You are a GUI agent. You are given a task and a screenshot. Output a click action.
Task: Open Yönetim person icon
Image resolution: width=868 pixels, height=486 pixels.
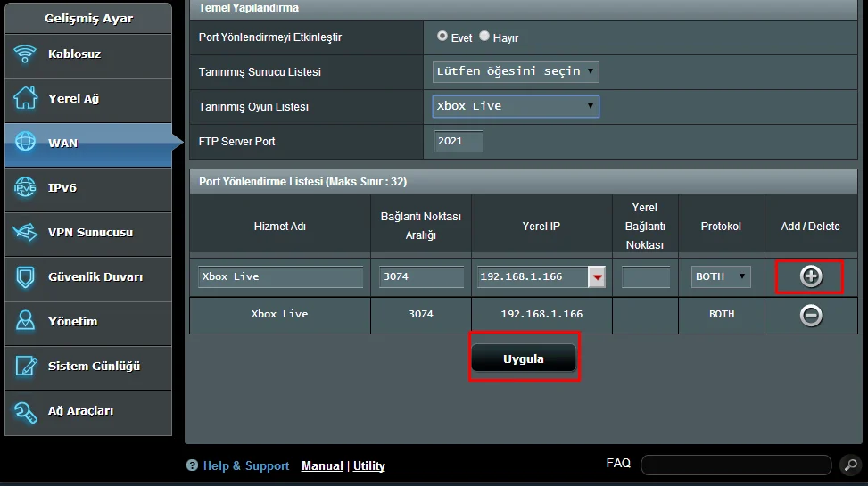coord(25,322)
